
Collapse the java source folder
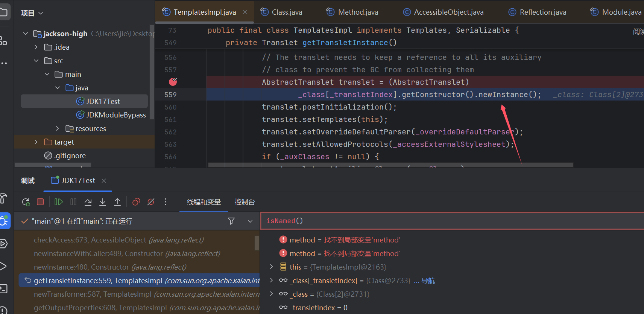tap(58, 88)
